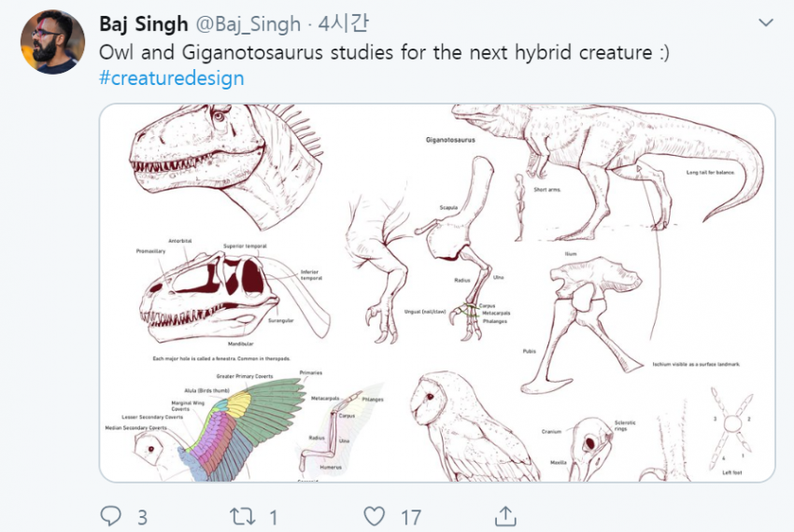Click the like count number 17
794x532 pixels.
click(411, 516)
